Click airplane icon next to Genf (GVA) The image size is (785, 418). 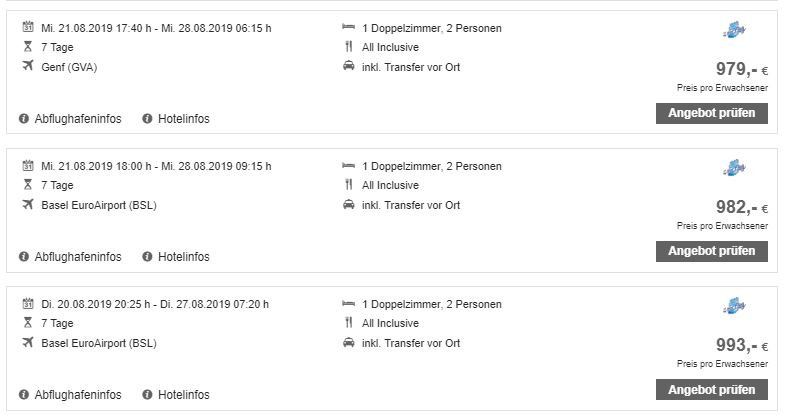click(28, 66)
